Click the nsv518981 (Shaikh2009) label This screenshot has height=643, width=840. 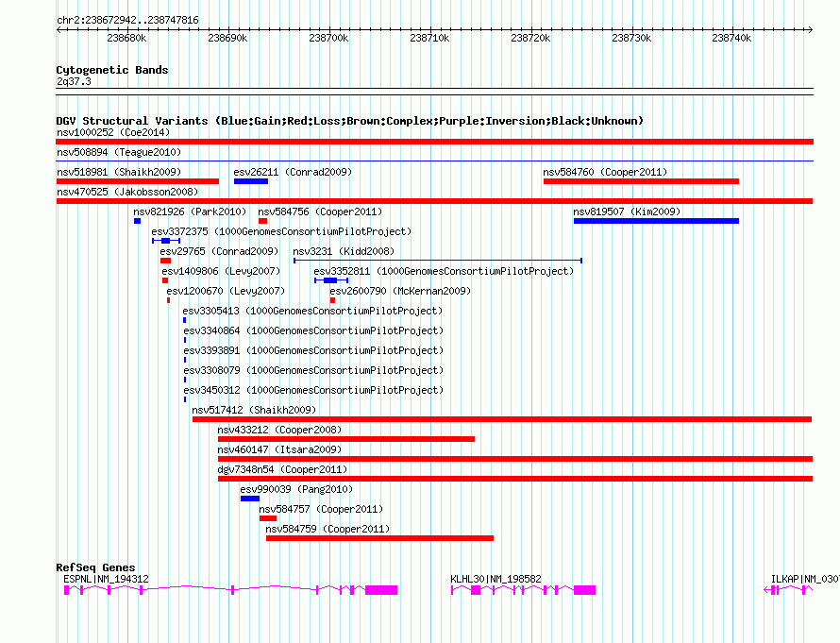[119, 172]
